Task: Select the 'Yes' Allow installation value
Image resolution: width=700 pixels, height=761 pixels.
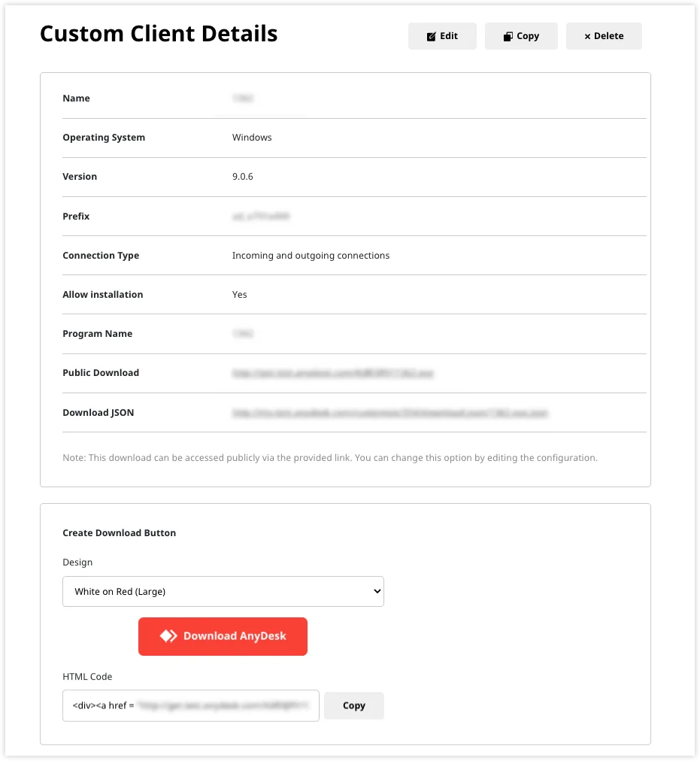Action: (239, 295)
